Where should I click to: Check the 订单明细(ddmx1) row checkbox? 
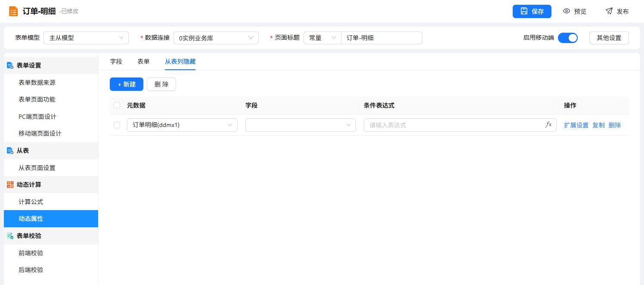[x=117, y=125]
